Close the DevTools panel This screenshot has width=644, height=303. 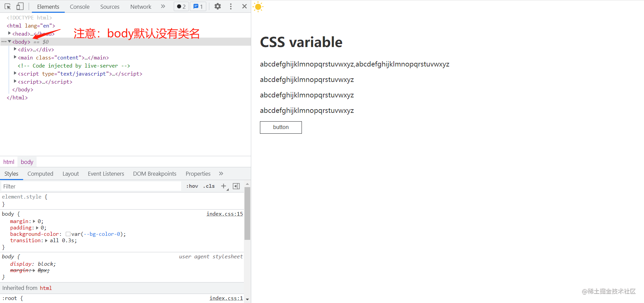pyautogui.click(x=245, y=6)
